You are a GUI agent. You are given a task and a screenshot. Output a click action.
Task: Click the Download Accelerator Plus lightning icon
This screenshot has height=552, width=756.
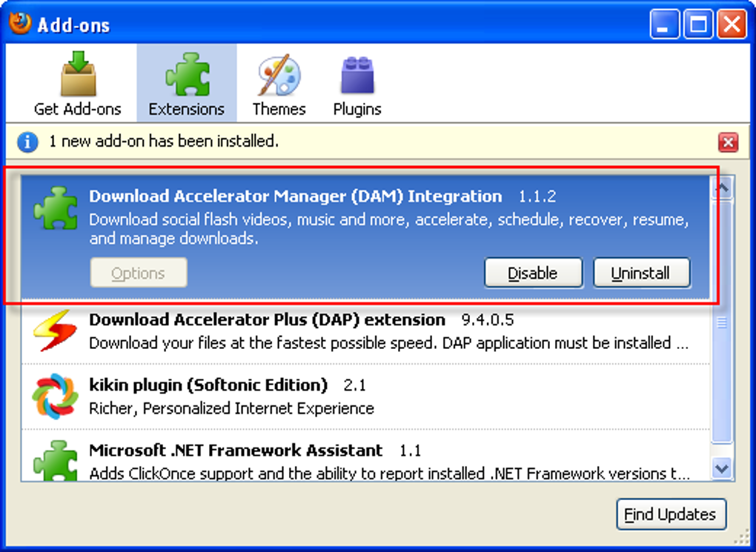pyautogui.click(x=55, y=330)
